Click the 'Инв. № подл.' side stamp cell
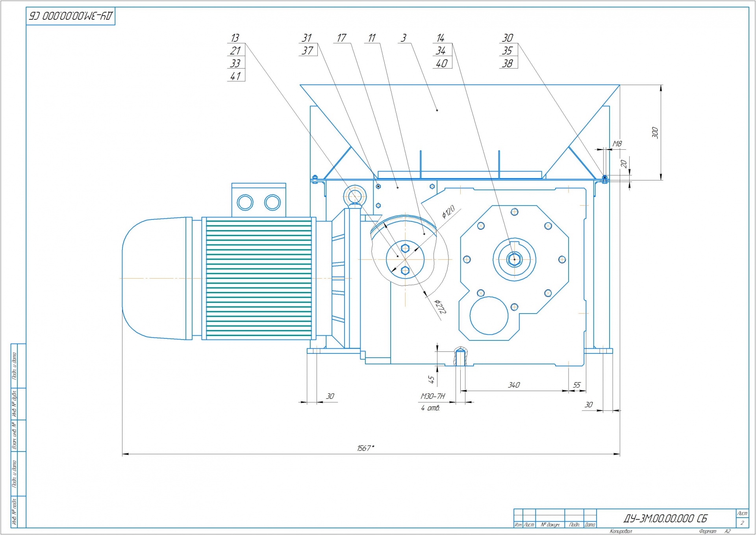Viewport: 756px width, 535px height. (x=15, y=512)
